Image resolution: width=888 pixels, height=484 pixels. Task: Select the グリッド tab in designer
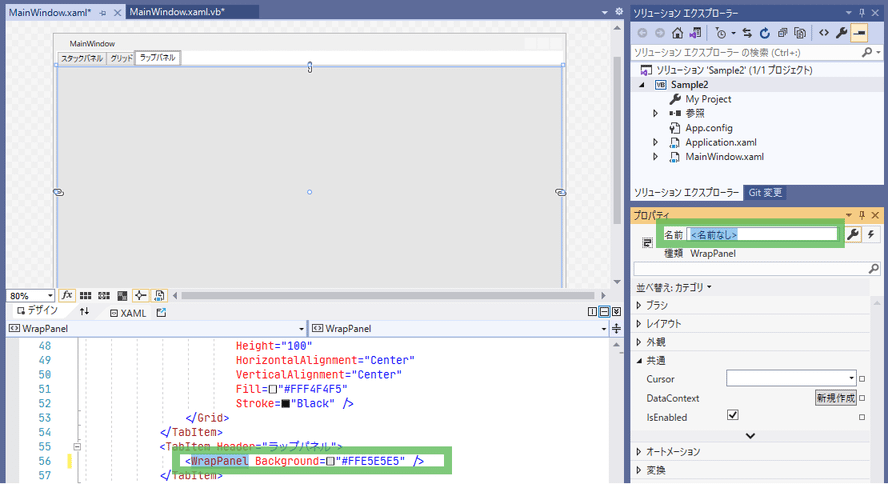[x=121, y=58]
